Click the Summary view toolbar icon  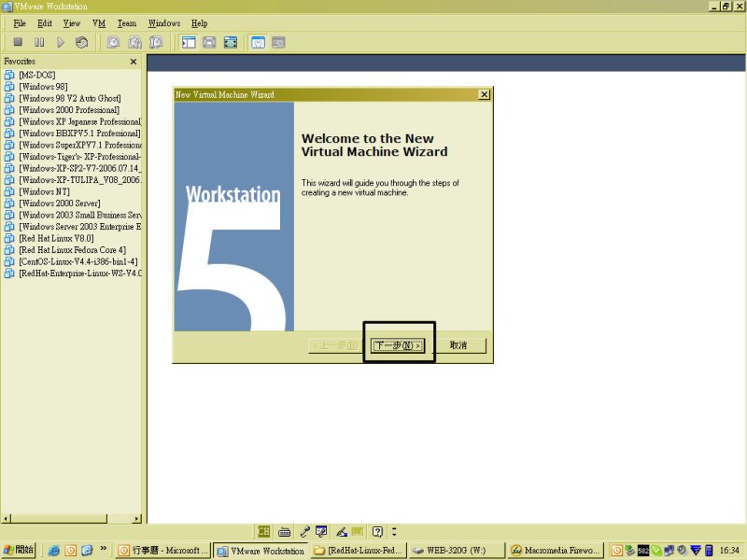[x=258, y=42]
